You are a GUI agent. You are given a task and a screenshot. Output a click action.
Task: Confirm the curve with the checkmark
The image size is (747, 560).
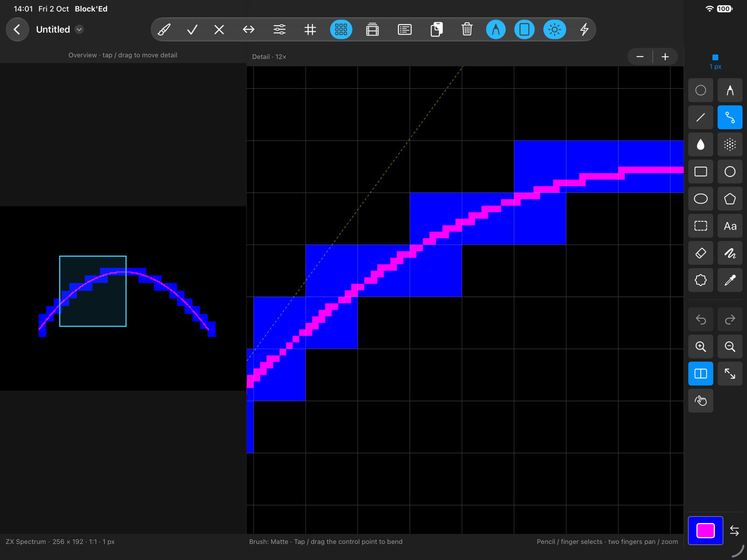(x=192, y=29)
